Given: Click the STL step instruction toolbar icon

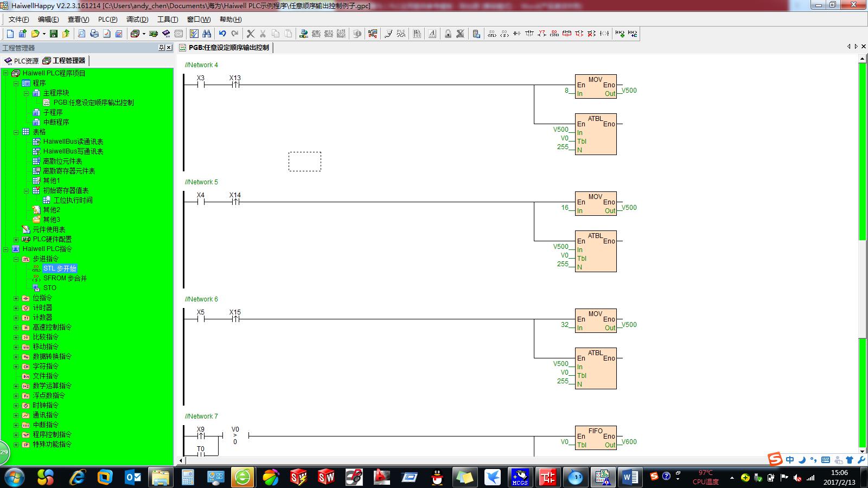Looking at the screenshot, I should tap(492, 34).
